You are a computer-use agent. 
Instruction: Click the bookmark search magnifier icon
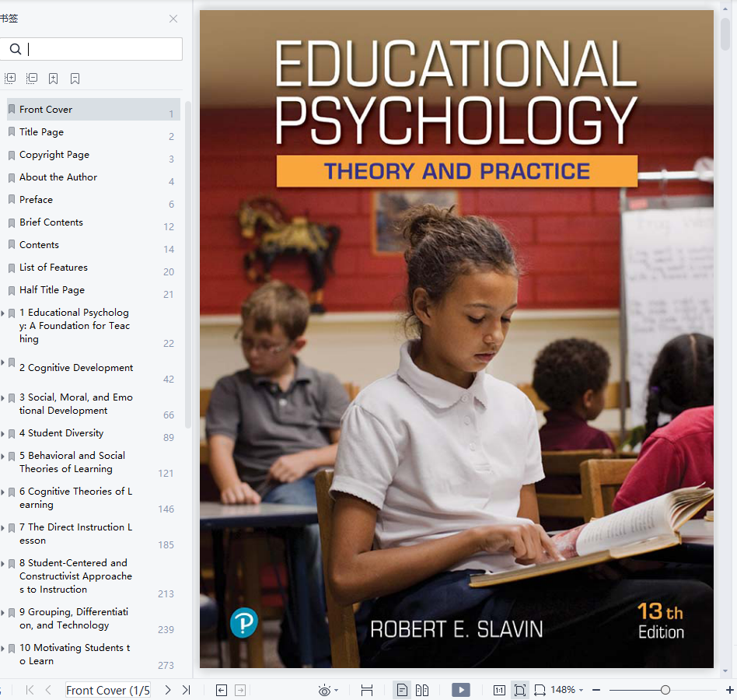pos(16,49)
